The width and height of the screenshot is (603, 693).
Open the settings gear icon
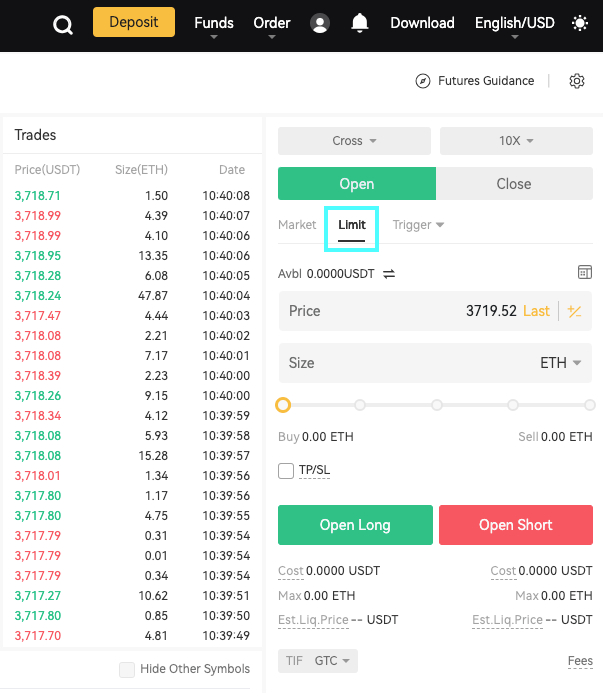coord(576,81)
